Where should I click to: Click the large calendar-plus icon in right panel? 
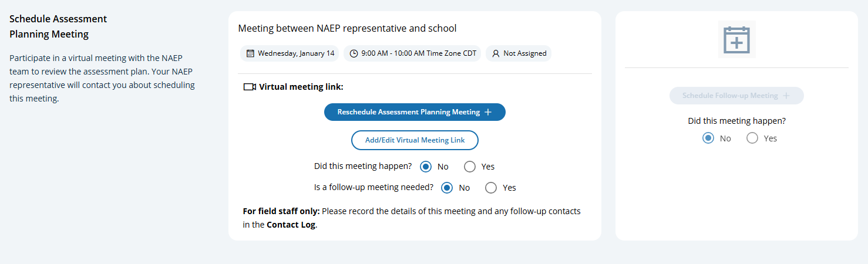[x=736, y=39]
